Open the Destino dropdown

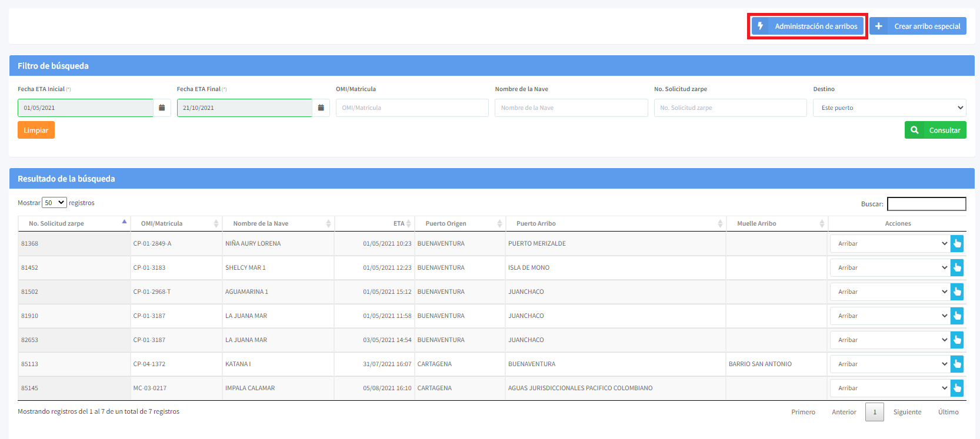[889, 108]
